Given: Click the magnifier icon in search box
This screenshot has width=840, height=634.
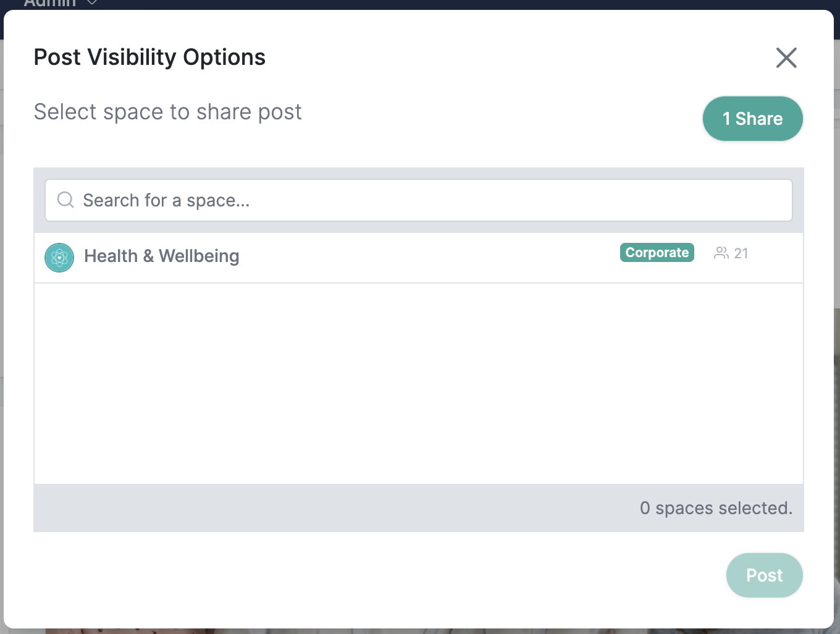Looking at the screenshot, I should (65, 200).
